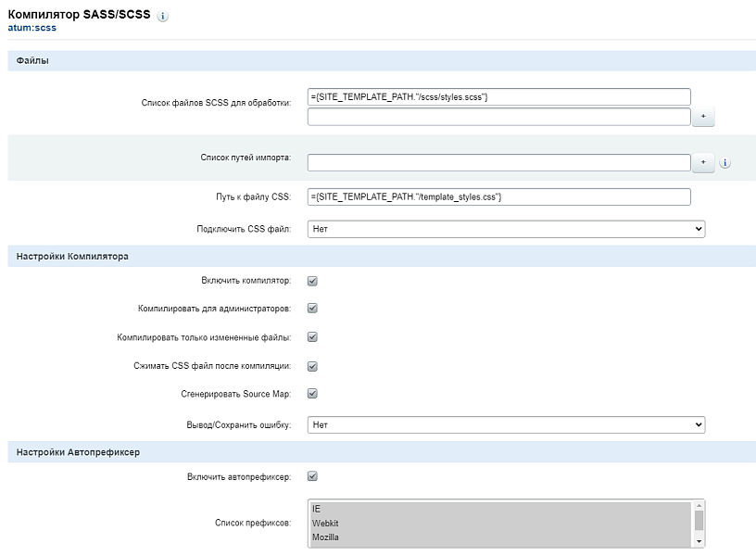
Task: Click the info icon next to import paths
Action: (725, 163)
